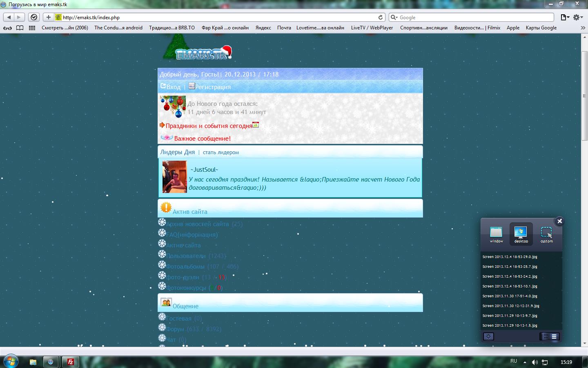Screen dimensions: 588x368
Task: Click the Общение people icon
Action: 166,303
